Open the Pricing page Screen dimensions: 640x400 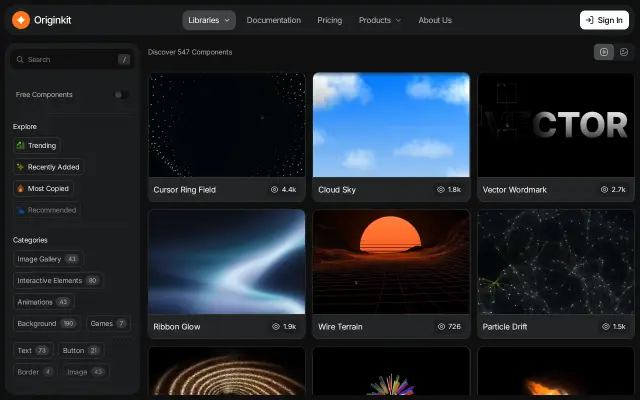pos(330,20)
